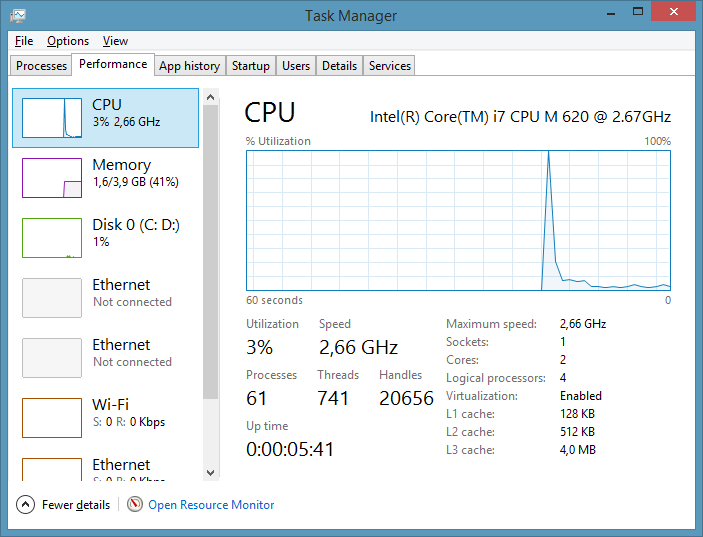Open the Options menu
Viewport: 703px width, 537px height.
[68, 41]
